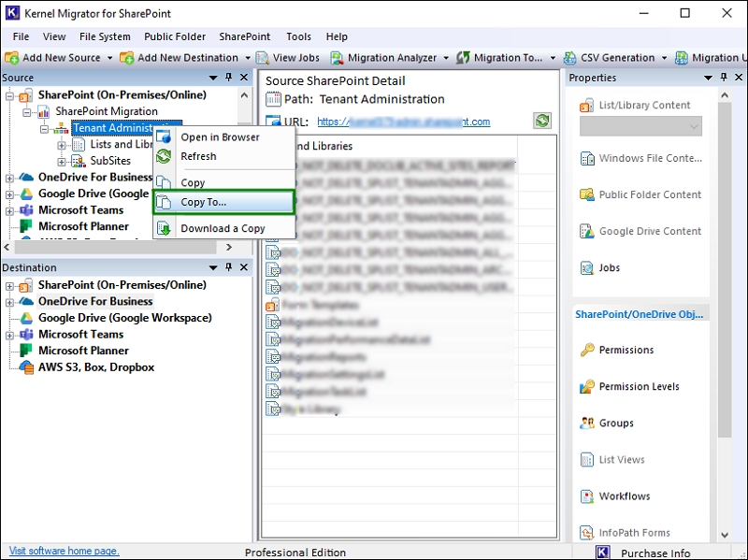Choose Download a Copy from context menu

click(x=223, y=228)
